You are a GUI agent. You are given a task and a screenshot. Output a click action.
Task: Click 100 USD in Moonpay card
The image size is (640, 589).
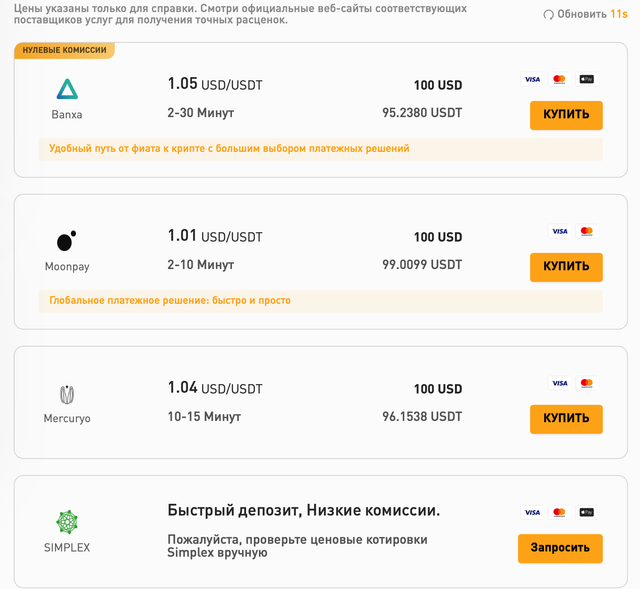pos(438,237)
